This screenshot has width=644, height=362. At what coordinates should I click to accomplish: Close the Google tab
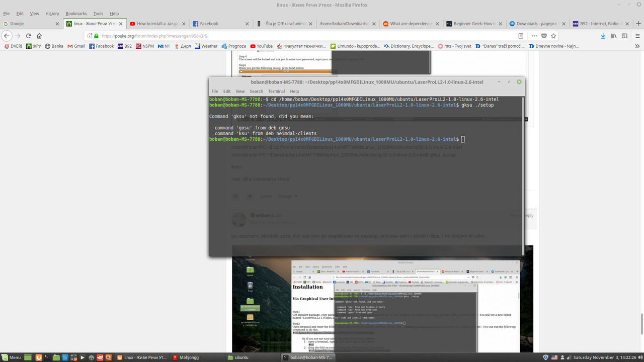pos(57,24)
